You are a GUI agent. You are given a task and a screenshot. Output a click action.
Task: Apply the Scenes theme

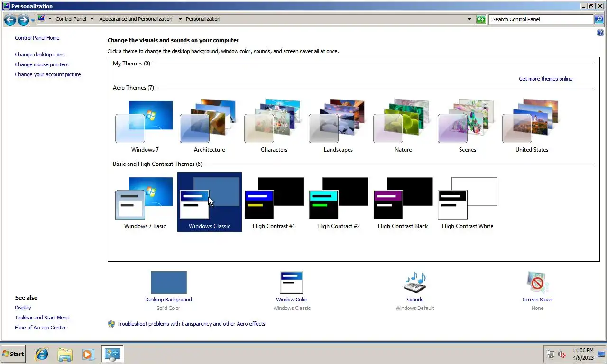pyautogui.click(x=467, y=126)
